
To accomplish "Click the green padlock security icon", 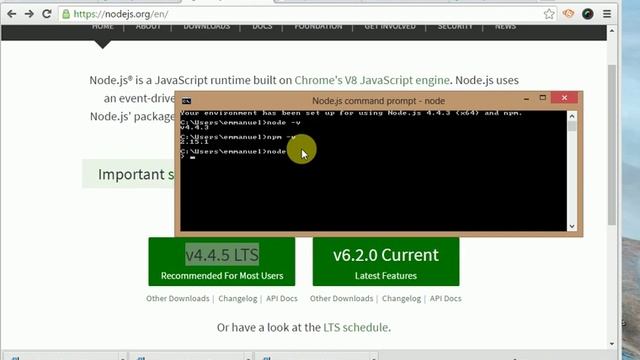I will tap(66, 14).
